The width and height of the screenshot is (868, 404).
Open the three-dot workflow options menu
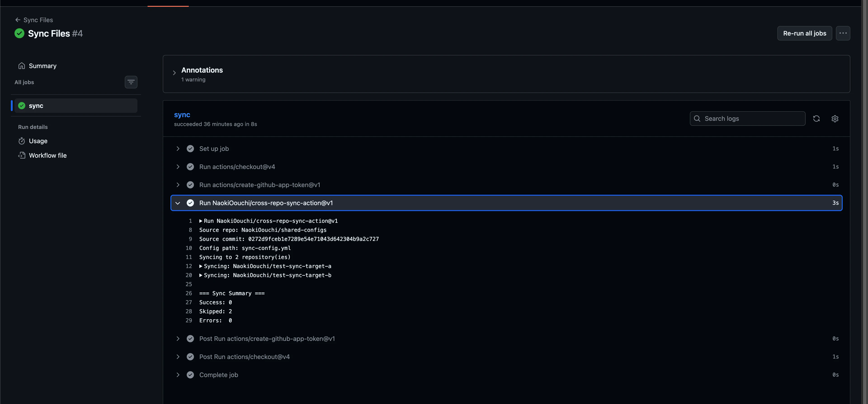pyautogui.click(x=843, y=33)
